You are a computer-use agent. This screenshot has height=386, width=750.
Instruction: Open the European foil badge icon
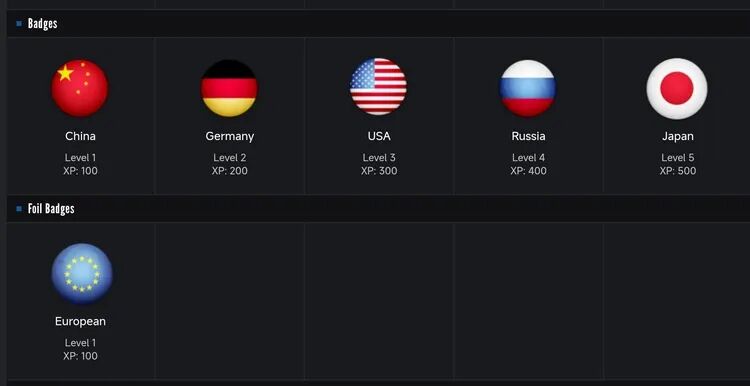82,274
